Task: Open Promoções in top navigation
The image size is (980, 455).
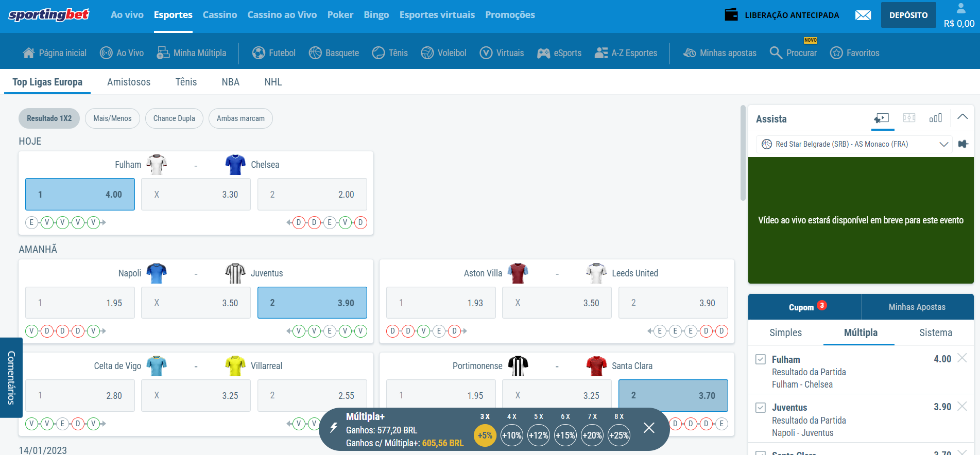Action: [510, 15]
